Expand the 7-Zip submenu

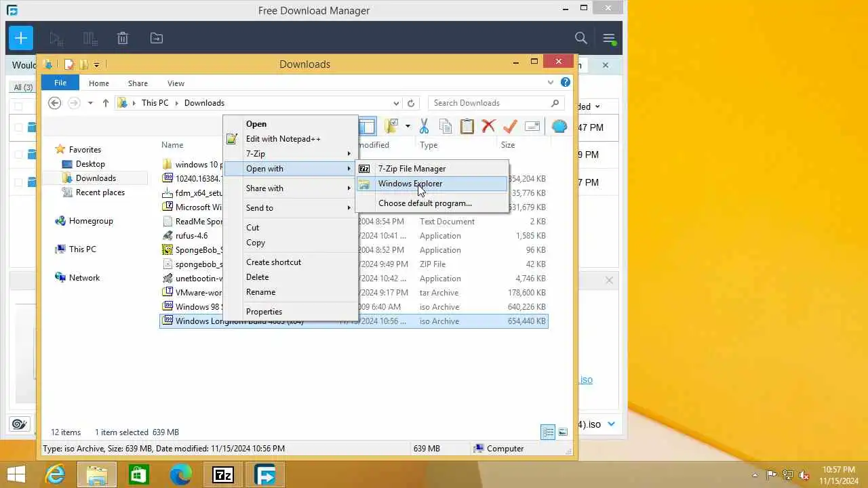click(349, 154)
